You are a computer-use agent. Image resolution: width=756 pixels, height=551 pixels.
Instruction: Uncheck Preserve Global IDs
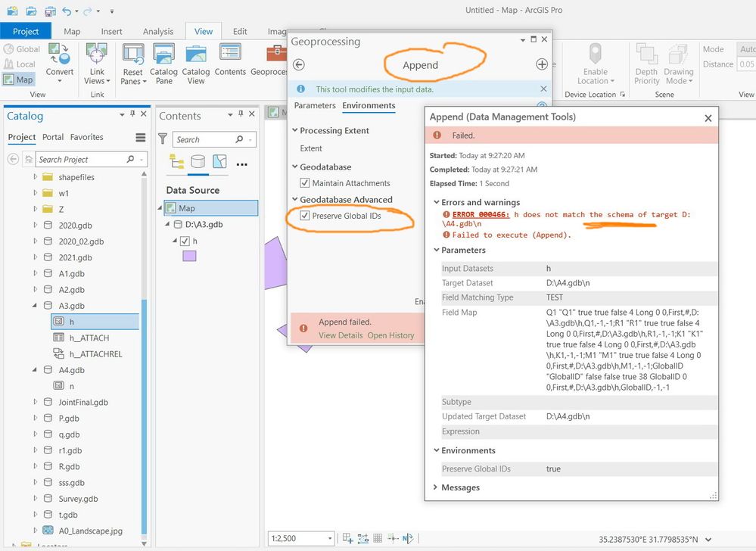(x=305, y=216)
